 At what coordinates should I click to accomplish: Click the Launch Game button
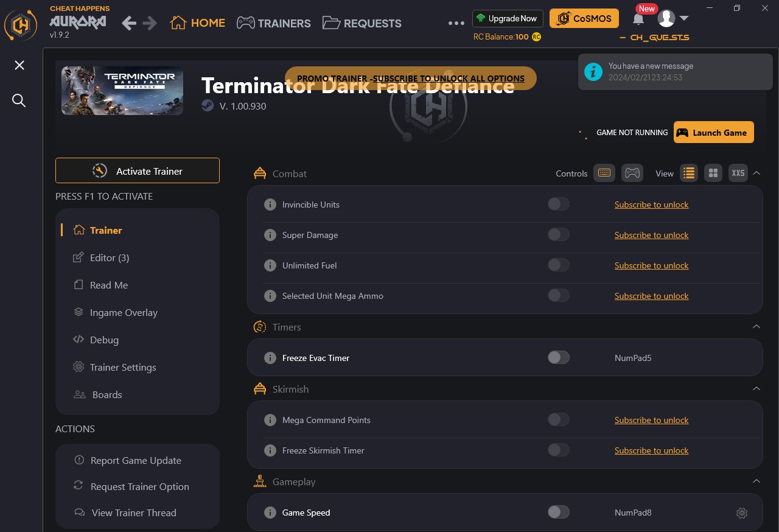click(714, 133)
